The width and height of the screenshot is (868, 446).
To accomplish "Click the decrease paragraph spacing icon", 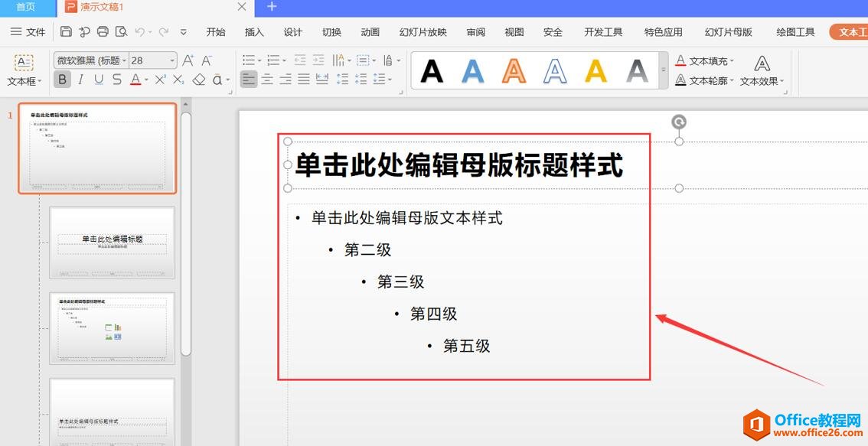I will pos(361,79).
